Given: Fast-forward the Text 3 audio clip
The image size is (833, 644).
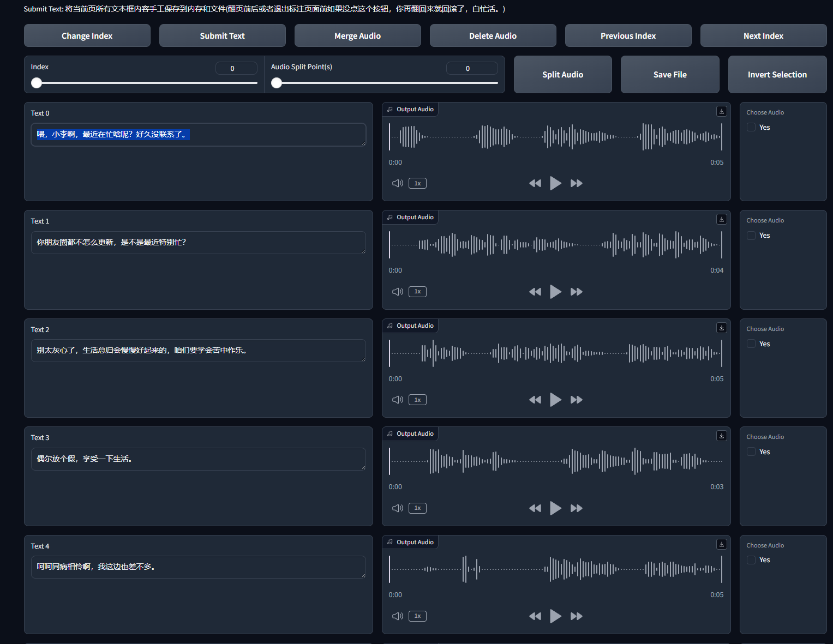Looking at the screenshot, I should pyautogui.click(x=576, y=508).
